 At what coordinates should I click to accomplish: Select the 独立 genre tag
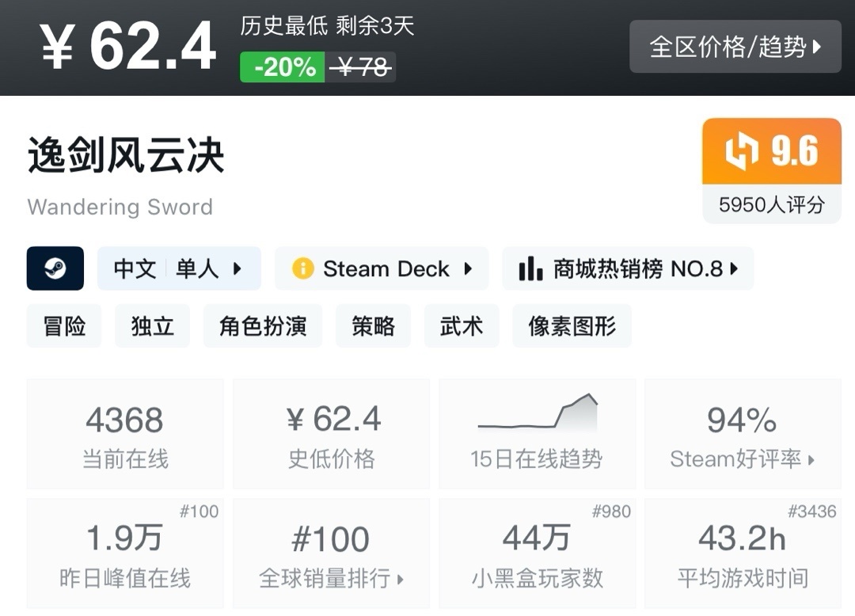pyautogui.click(x=152, y=326)
